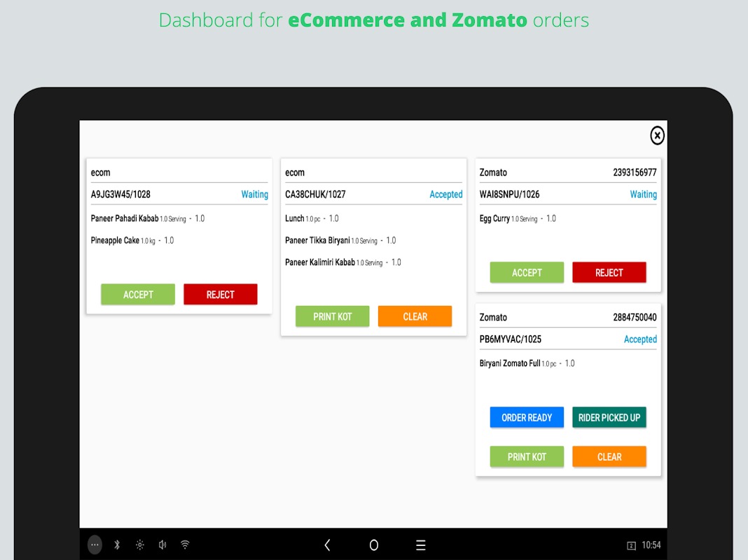Tap the Wi-Fi icon in navigation bar

coord(185,545)
